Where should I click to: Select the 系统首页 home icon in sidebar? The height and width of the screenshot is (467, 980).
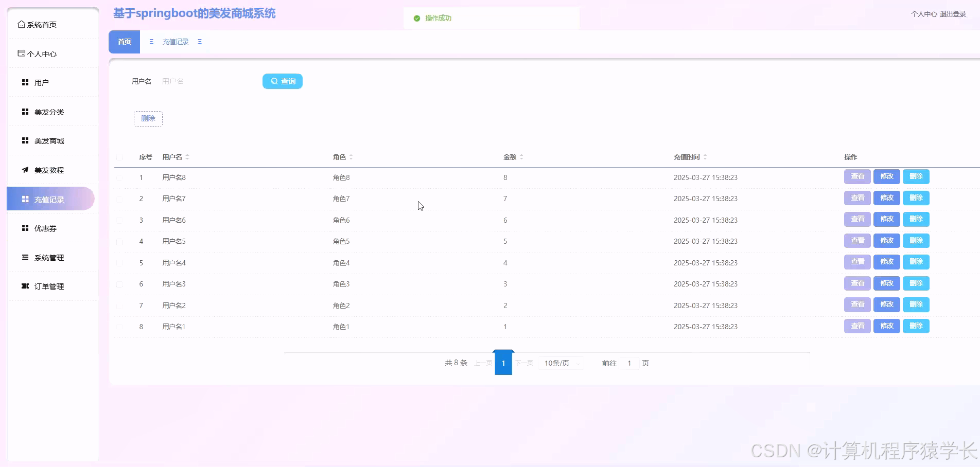coord(21,24)
